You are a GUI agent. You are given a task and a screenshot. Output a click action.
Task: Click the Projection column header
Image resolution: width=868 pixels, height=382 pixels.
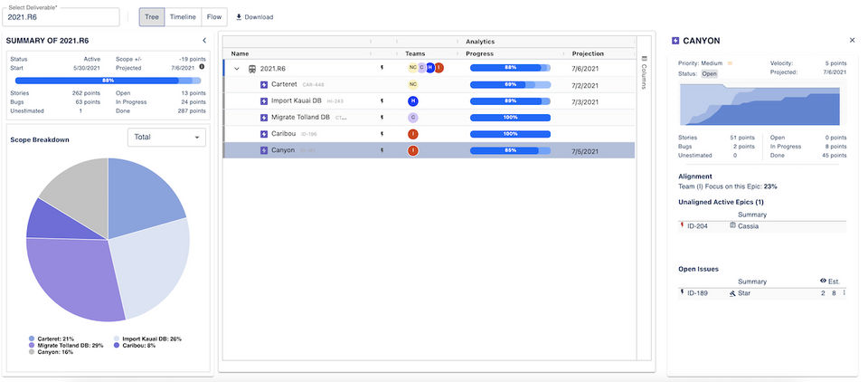(x=588, y=53)
